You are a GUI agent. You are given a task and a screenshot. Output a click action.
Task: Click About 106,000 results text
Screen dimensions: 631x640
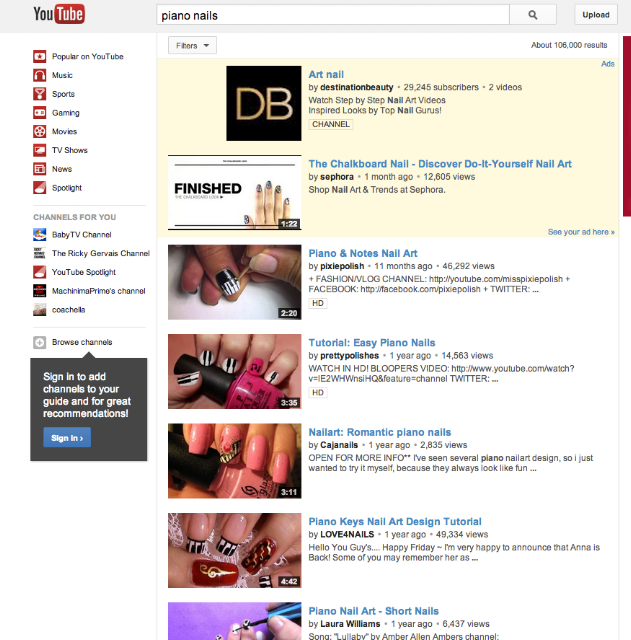[x=569, y=45]
